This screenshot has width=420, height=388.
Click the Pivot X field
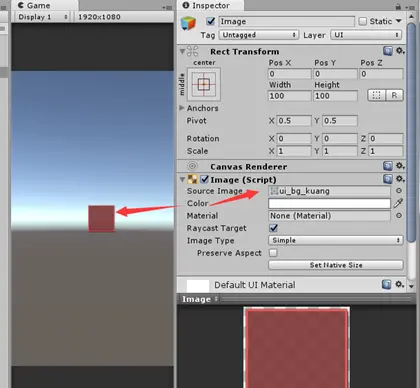pos(294,121)
